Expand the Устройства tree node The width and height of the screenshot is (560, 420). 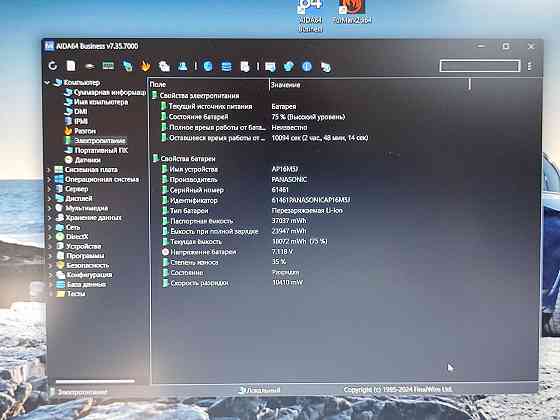tap(50, 246)
